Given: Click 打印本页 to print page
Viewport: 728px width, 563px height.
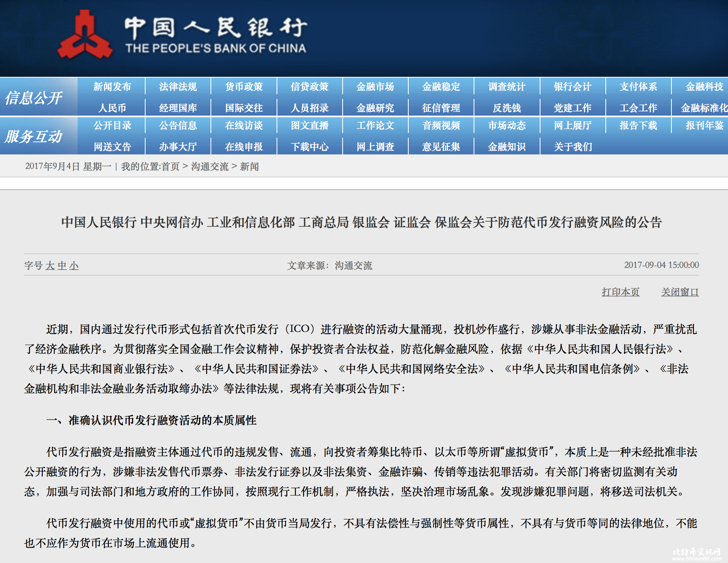Looking at the screenshot, I should 620,292.
